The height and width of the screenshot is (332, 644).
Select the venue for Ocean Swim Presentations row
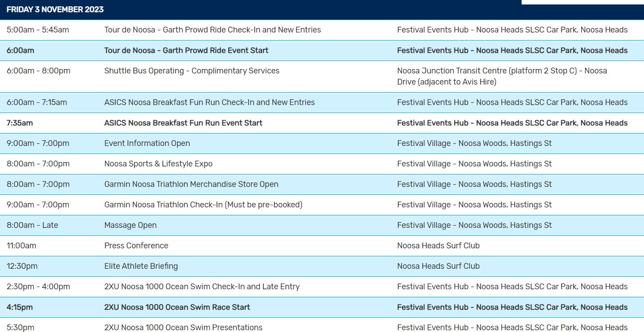pyautogui.click(x=512, y=328)
